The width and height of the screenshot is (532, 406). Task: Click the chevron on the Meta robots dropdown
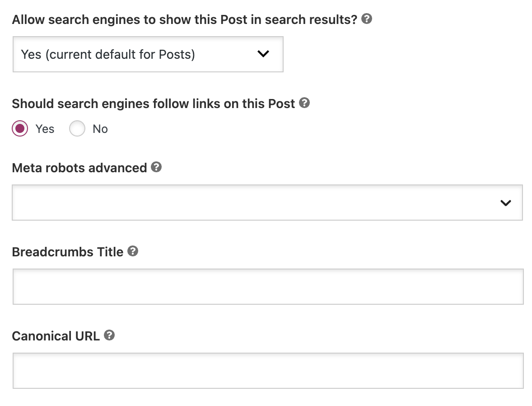click(x=506, y=203)
